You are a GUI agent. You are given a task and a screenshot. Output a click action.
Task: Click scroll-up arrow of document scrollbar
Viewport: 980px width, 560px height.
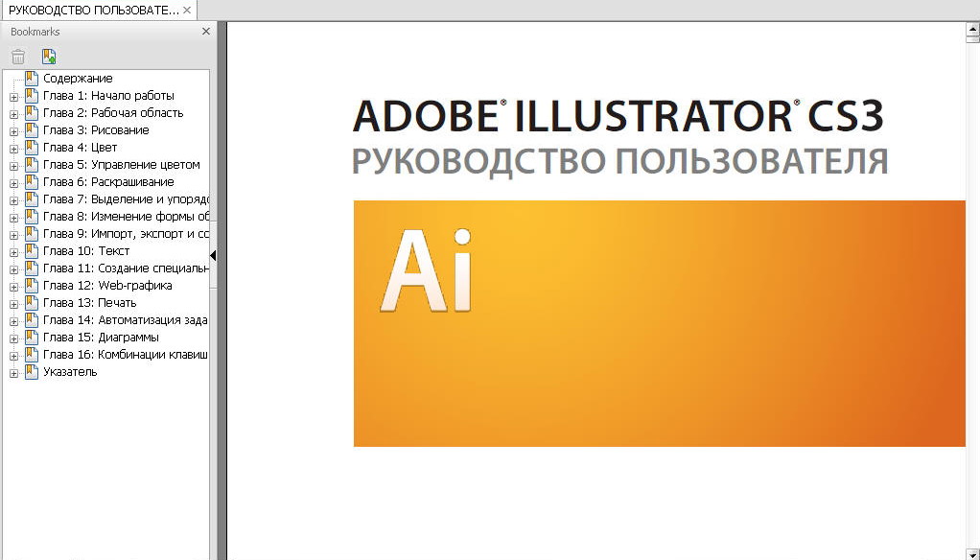[x=973, y=28]
